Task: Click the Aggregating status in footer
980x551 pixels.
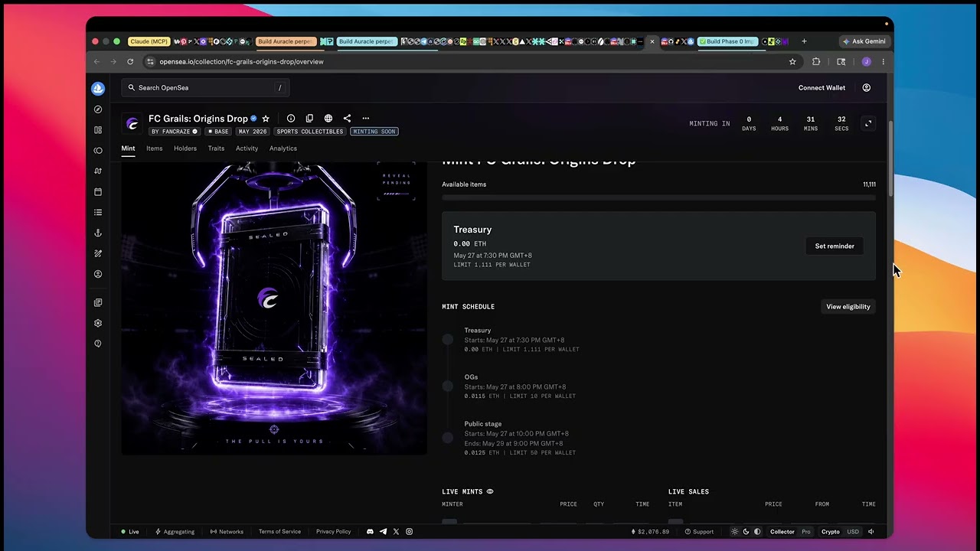Action: [175, 532]
